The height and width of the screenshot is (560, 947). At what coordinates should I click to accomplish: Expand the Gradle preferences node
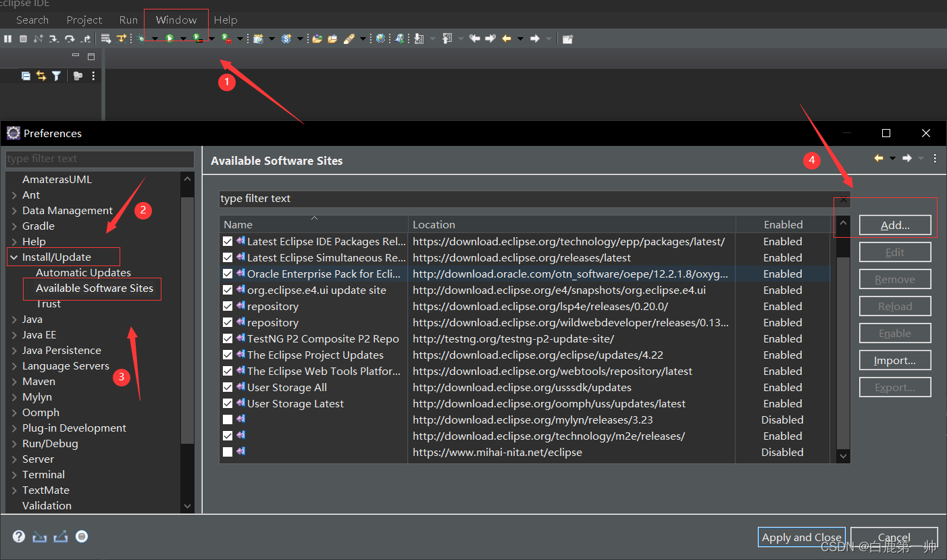[x=14, y=226]
